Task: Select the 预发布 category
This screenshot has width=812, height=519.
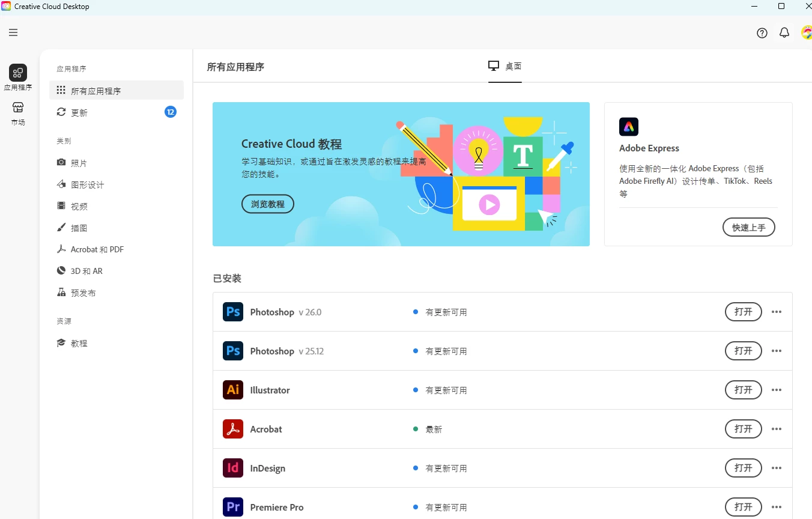Action: point(117,293)
